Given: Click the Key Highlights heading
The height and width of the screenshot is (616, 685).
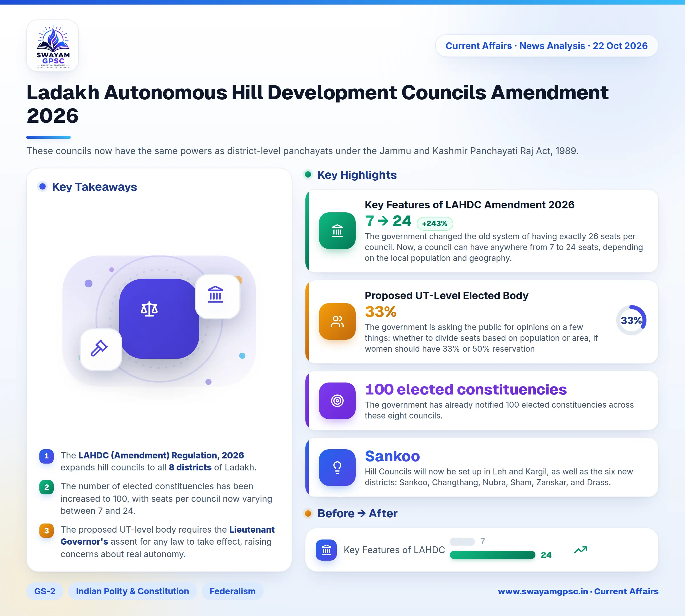Looking at the screenshot, I should [x=357, y=175].
